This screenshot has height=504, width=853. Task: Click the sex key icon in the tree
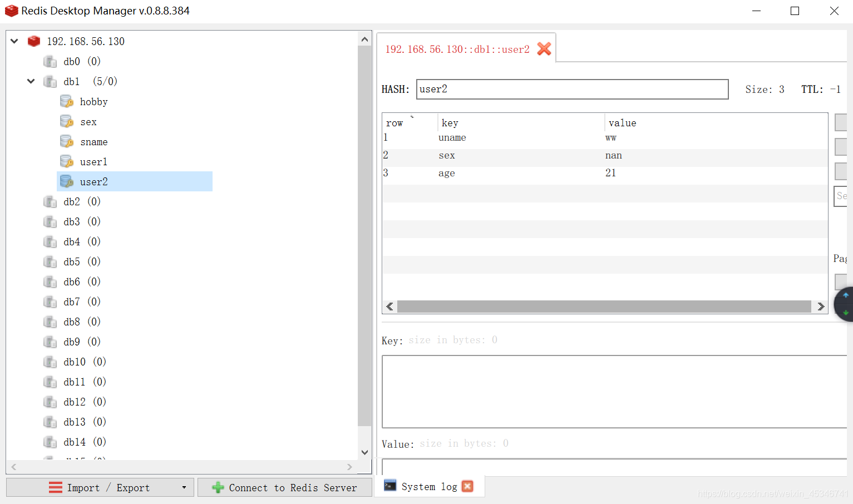pos(67,121)
